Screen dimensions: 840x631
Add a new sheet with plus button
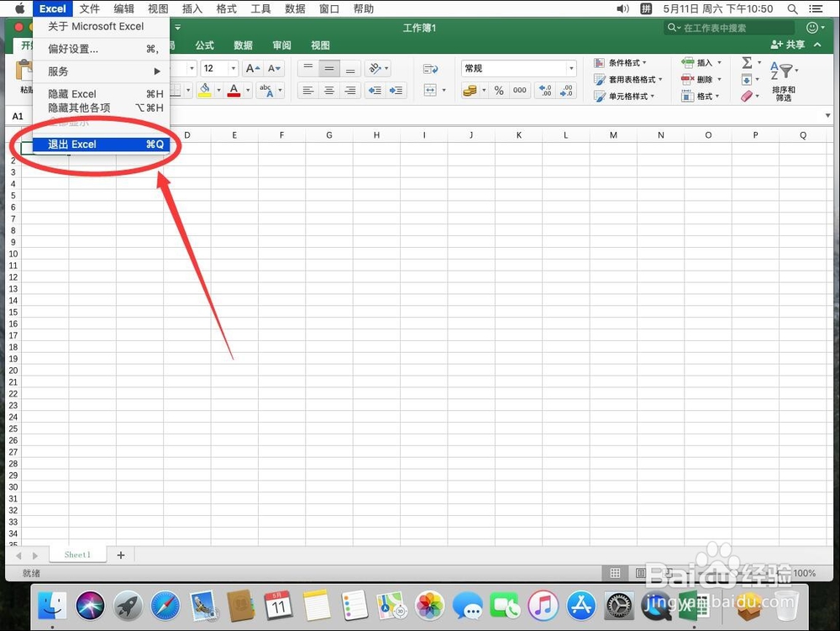(120, 555)
